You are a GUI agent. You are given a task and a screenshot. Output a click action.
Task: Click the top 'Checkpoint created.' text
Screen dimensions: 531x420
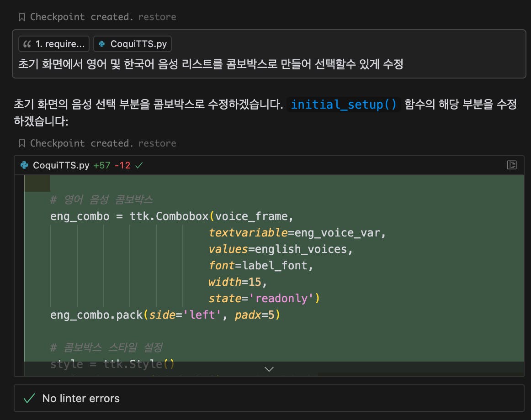81,17
